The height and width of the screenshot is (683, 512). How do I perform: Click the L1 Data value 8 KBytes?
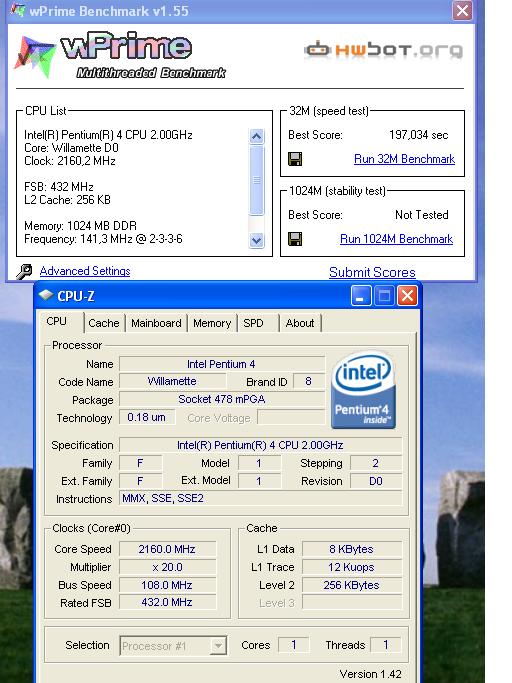tap(352, 549)
